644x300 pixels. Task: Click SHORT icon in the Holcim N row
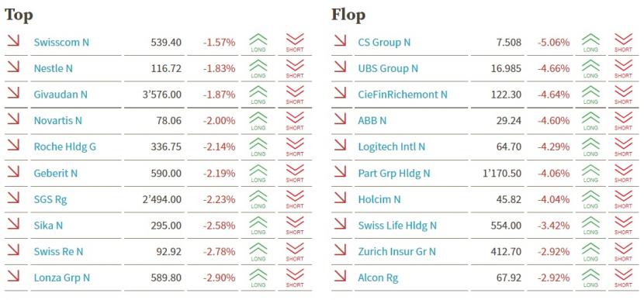click(x=624, y=199)
